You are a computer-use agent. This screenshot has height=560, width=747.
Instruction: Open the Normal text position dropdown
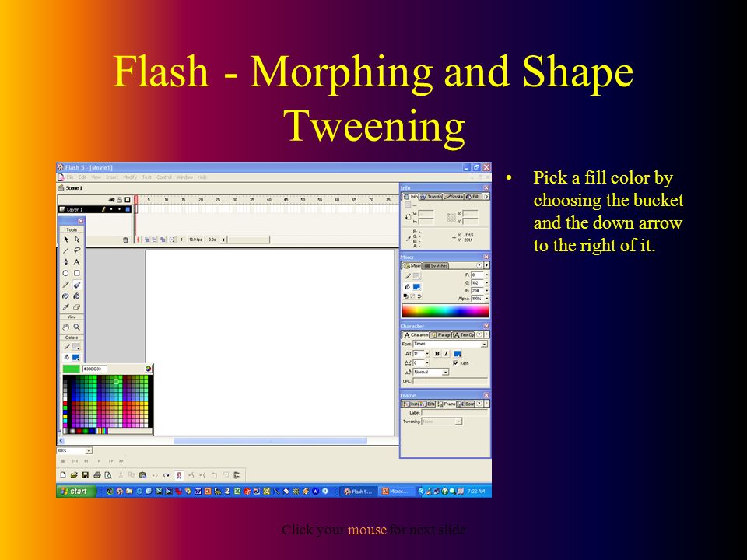445,372
